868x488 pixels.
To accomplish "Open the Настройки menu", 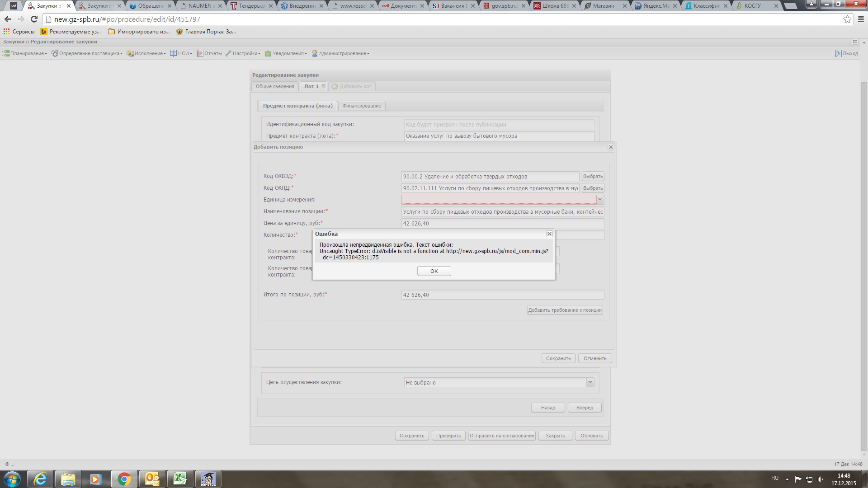I will coord(243,53).
